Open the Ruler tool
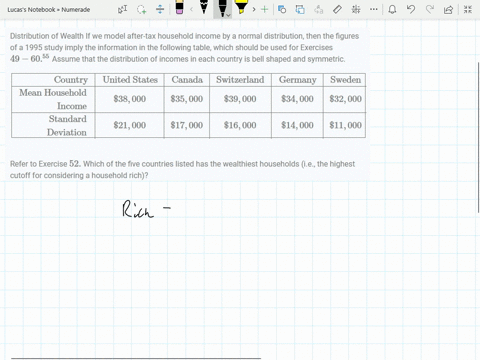Viewport: 480px width, 360px height. tap(337, 9)
